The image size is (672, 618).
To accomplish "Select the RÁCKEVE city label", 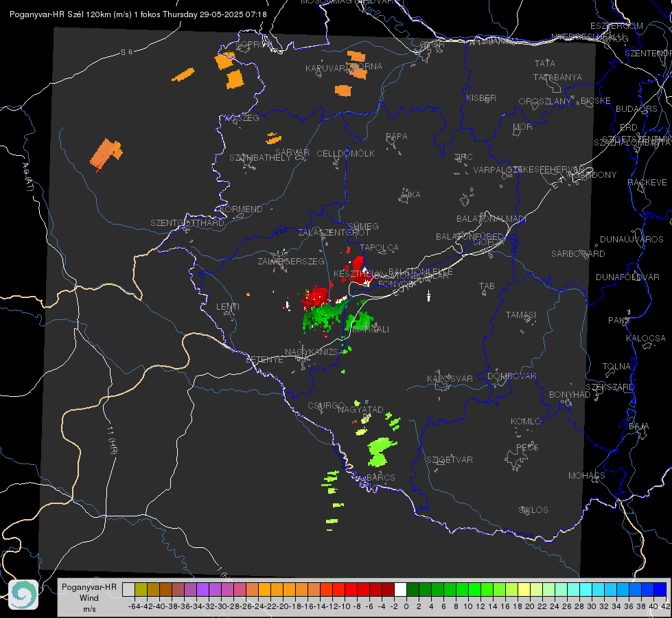I will coord(647,183).
